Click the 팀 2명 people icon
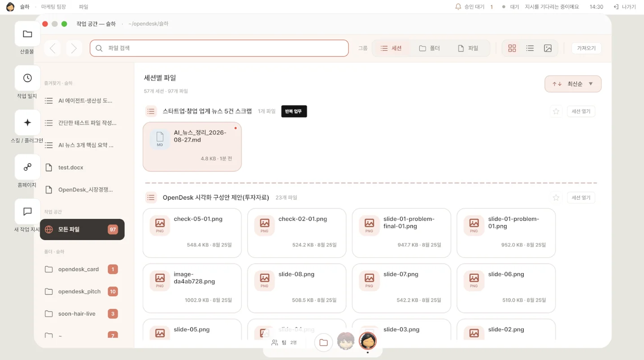The height and width of the screenshot is (360, 644). (x=275, y=342)
